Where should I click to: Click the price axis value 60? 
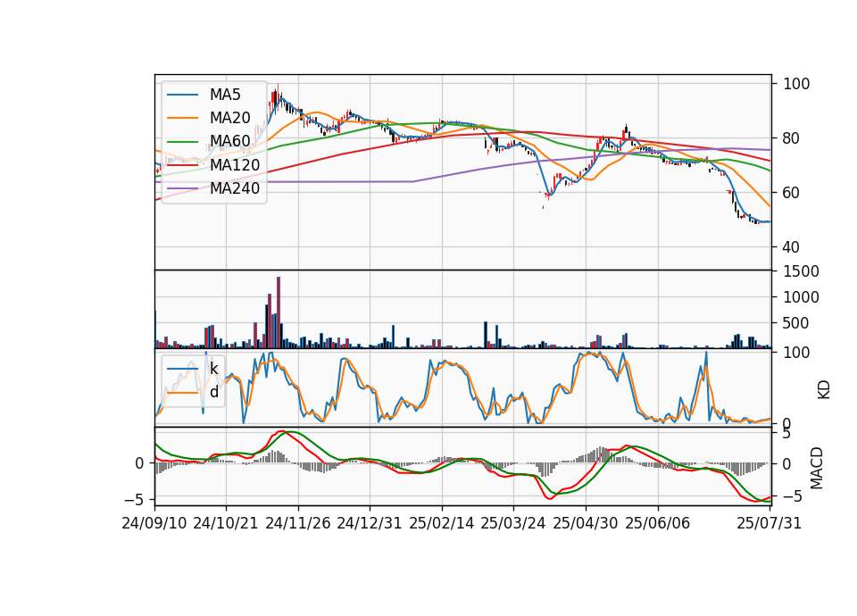click(791, 193)
